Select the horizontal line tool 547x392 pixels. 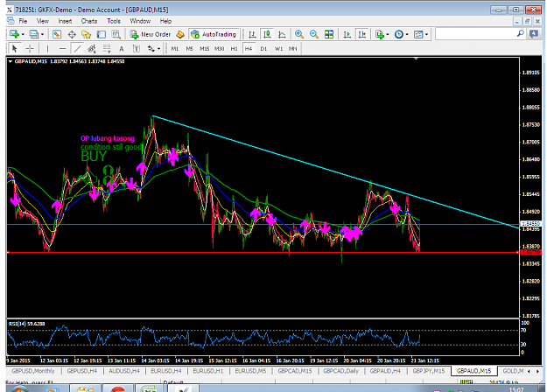pos(62,48)
